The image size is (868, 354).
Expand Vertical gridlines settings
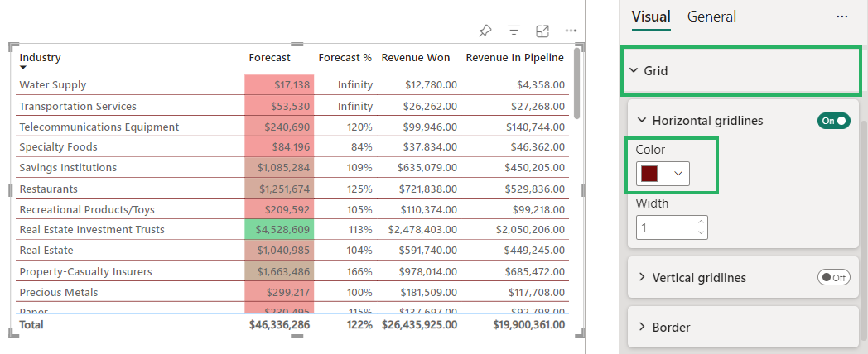(x=642, y=278)
